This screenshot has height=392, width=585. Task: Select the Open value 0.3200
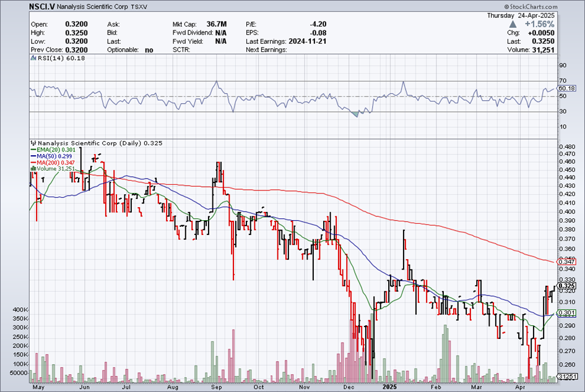pos(77,24)
